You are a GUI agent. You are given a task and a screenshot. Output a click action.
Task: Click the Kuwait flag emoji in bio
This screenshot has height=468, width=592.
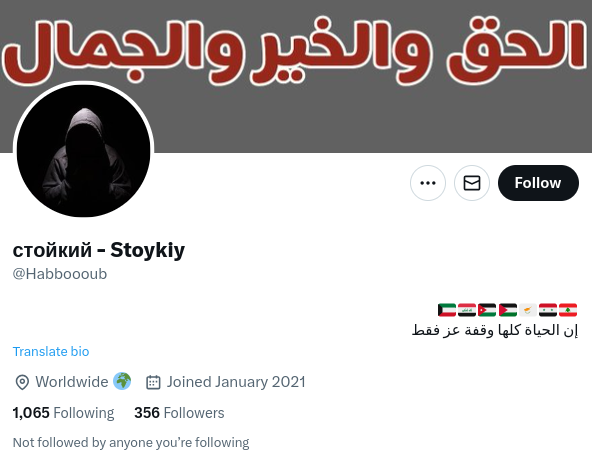(447, 310)
